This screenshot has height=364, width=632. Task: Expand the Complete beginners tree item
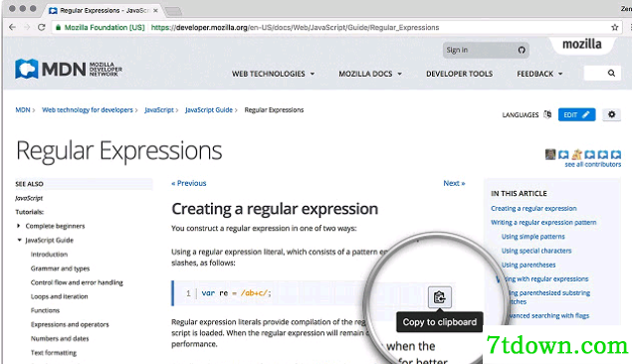[18, 226]
